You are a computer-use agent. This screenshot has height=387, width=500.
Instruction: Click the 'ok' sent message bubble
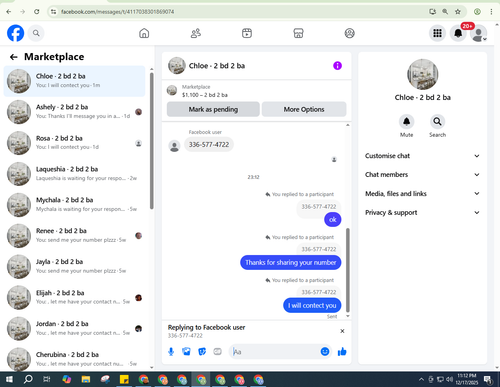333,220
